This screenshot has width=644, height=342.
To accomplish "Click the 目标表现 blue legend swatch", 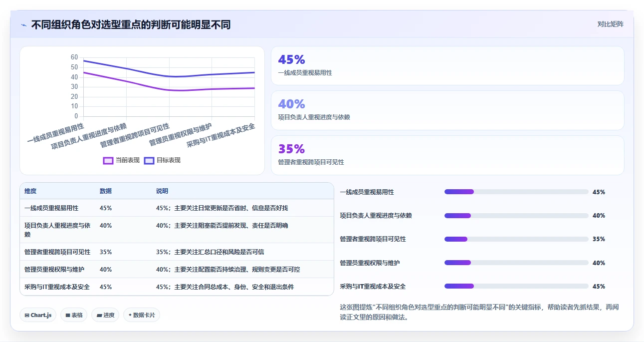I will click(x=149, y=161).
